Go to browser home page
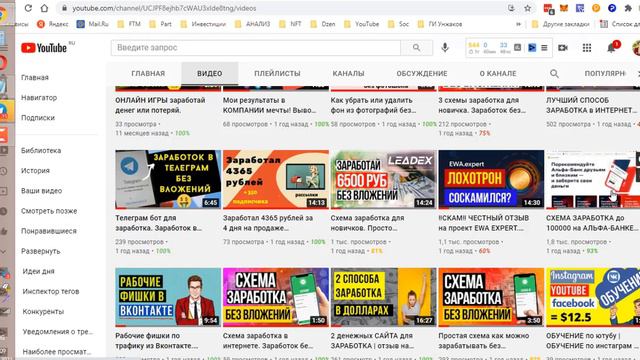The height and width of the screenshot is (360, 640). (x=44, y=8)
